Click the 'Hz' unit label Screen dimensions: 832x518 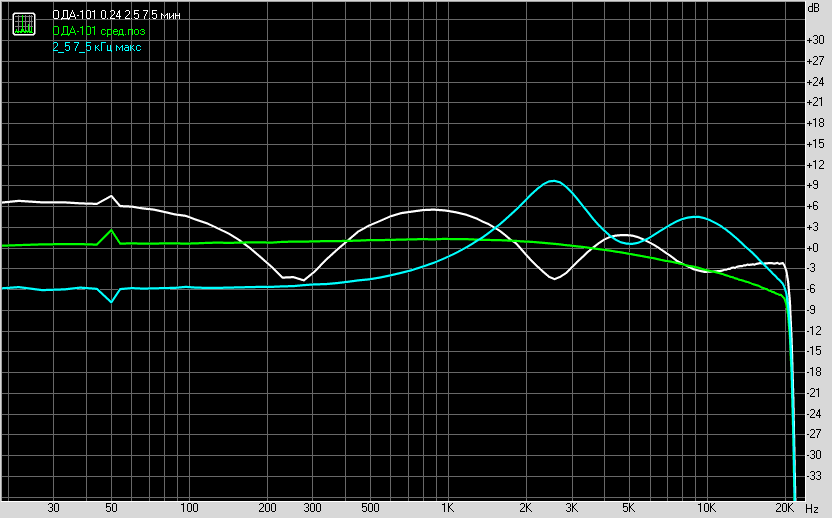coord(812,508)
